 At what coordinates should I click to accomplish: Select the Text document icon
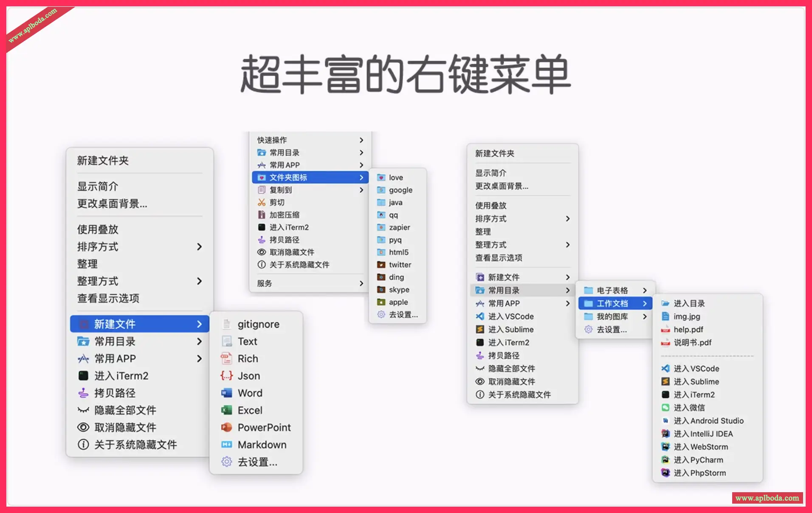coord(227,341)
